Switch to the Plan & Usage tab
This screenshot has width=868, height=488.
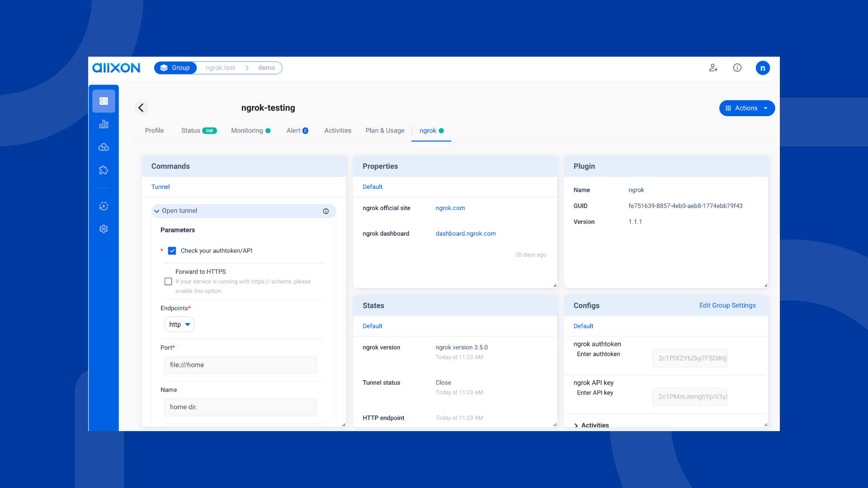click(385, 131)
